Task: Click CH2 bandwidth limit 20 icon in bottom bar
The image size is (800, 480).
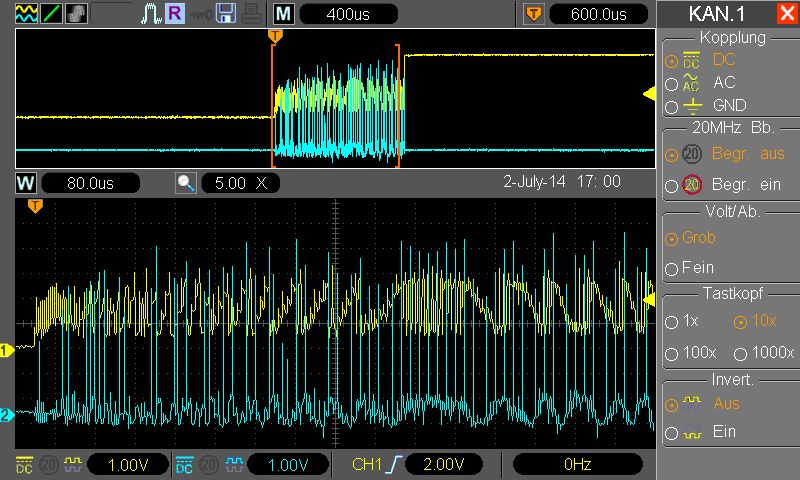Action: click(x=209, y=465)
